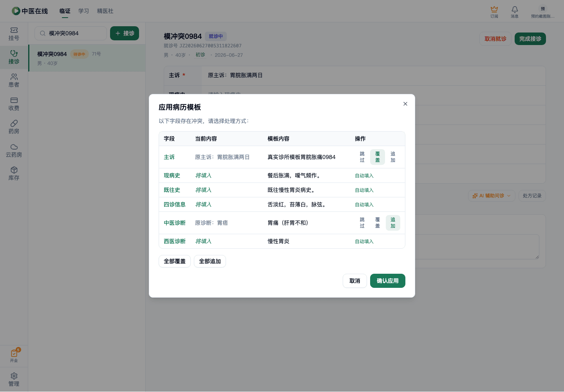Click the + 接诊 button
Screen dimensions: 564x392
click(x=125, y=33)
